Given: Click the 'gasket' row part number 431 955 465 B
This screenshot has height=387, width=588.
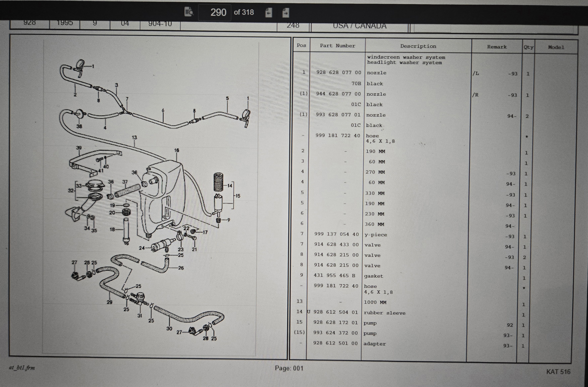Looking at the screenshot, I should 334,275.
